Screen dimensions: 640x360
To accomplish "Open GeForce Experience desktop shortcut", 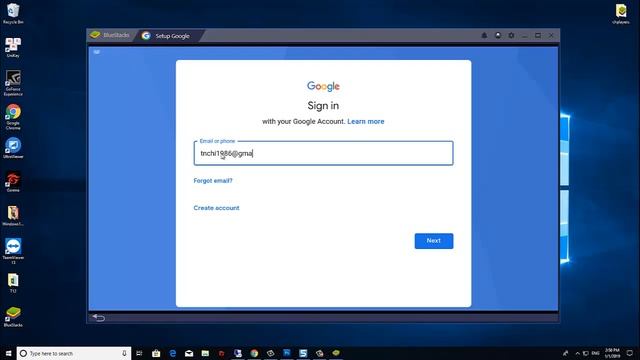I will [x=13, y=83].
